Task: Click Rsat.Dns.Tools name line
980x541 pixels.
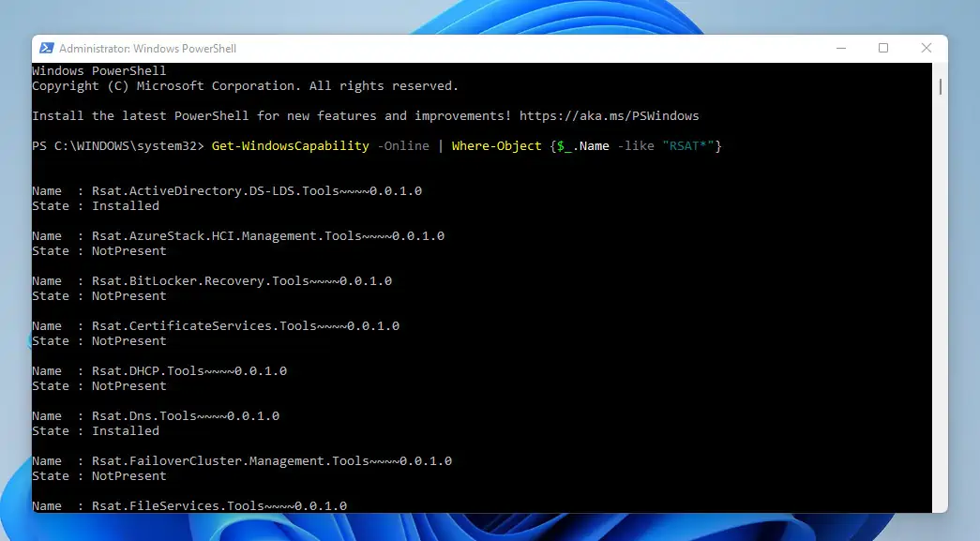Action: tap(156, 415)
